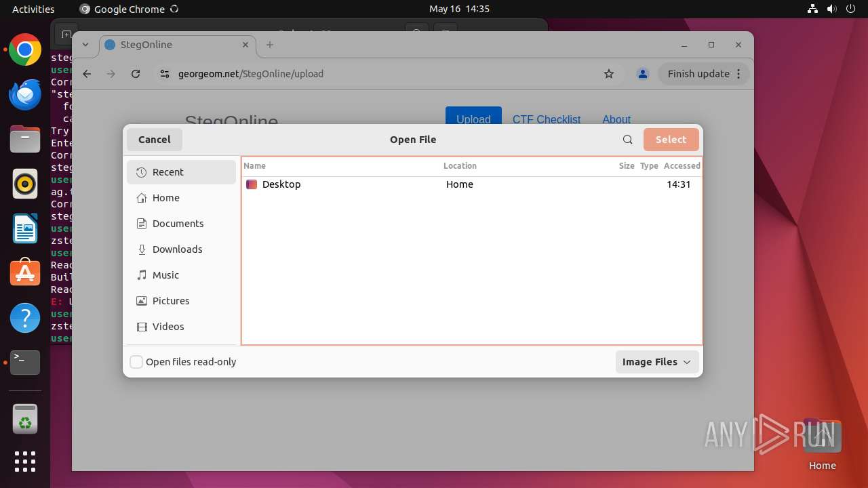Viewport: 868px width, 488px height.
Task: Sort files by Size column
Action: 627,166
